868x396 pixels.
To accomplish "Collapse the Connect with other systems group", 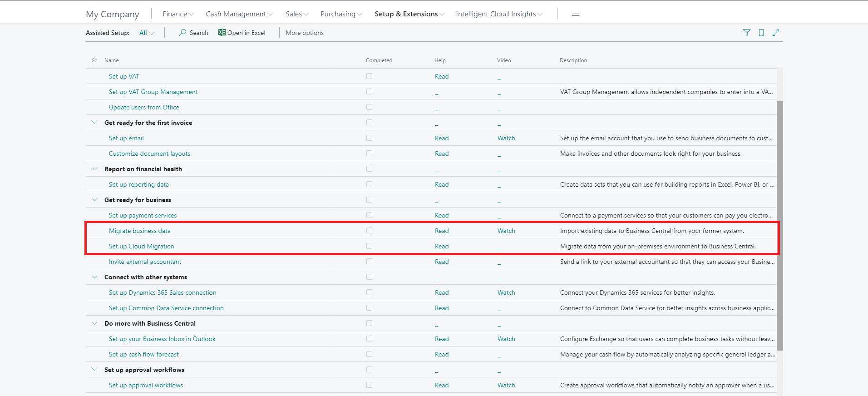I will tap(94, 277).
